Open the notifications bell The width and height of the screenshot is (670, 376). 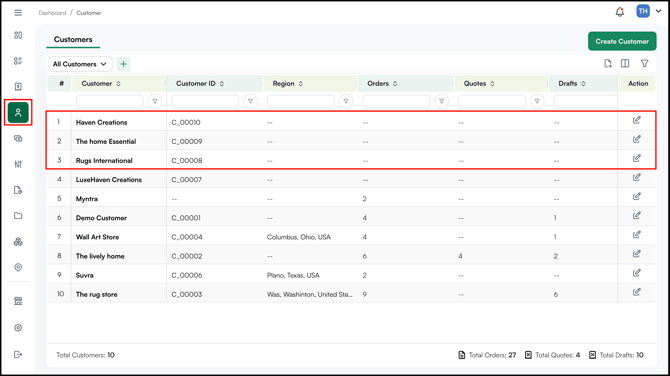620,12
